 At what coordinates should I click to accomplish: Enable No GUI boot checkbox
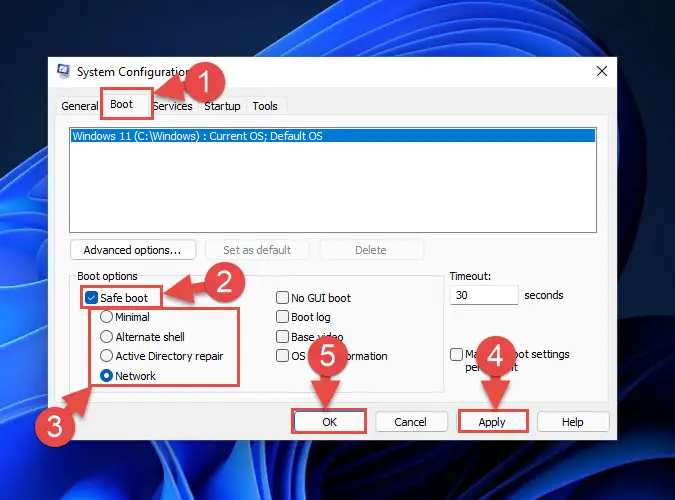click(x=282, y=298)
